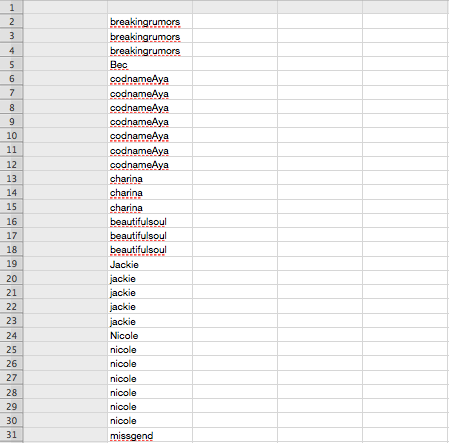Viewport: 449px width, 443px height.
Task: Select row header 5
Action: 11,64
